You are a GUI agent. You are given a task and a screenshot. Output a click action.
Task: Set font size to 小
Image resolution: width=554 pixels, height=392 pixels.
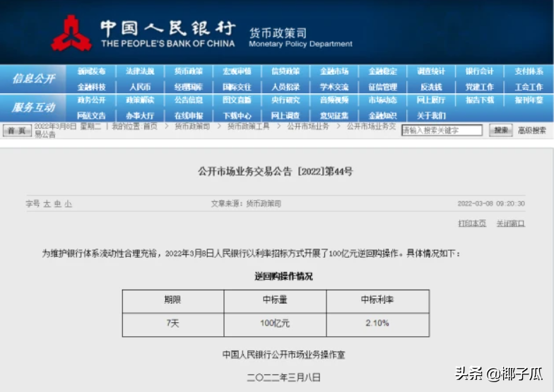click(68, 203)
